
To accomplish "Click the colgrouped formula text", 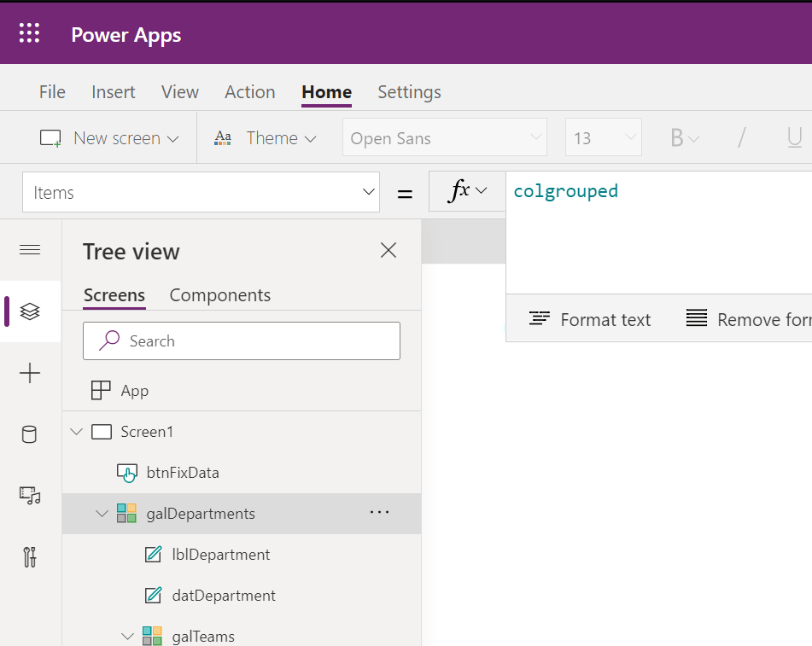I will (565, 191).
